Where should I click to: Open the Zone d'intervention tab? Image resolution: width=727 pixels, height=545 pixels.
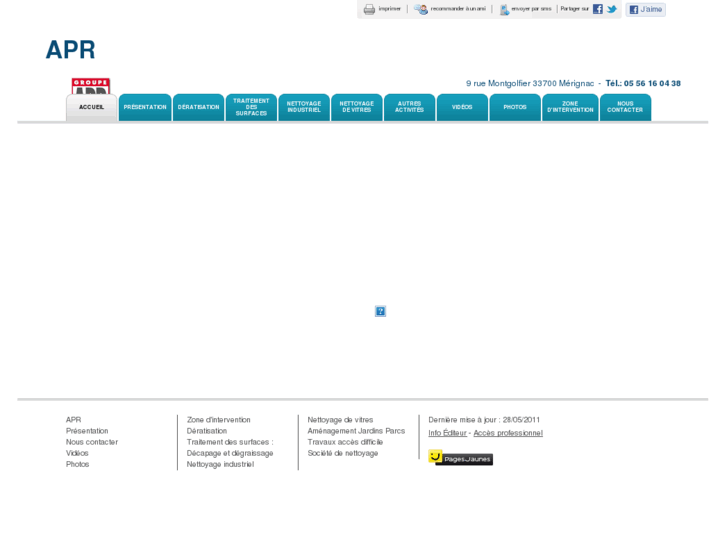tap(570, 107)
